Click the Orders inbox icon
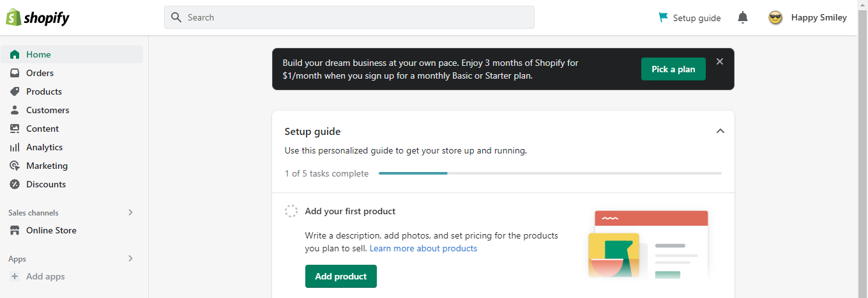The height and width of the screenshot is (298, 868). [x=15, y=73]
